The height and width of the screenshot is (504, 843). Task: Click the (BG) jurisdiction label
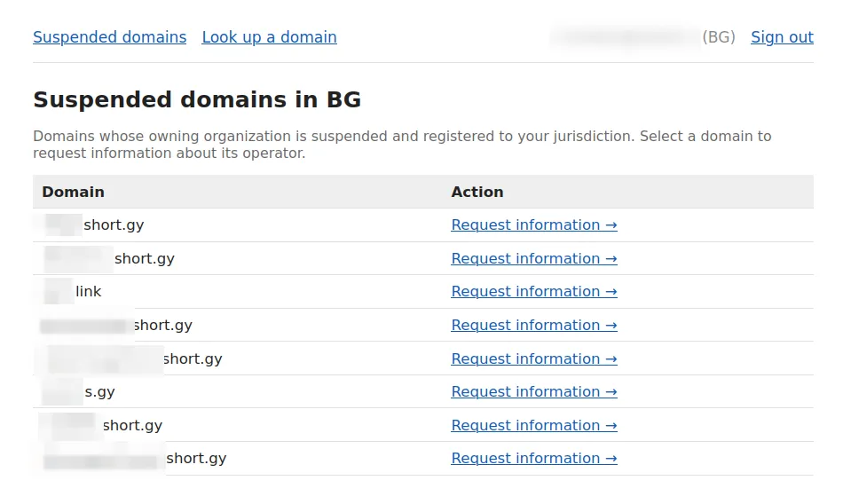(718, 37)
